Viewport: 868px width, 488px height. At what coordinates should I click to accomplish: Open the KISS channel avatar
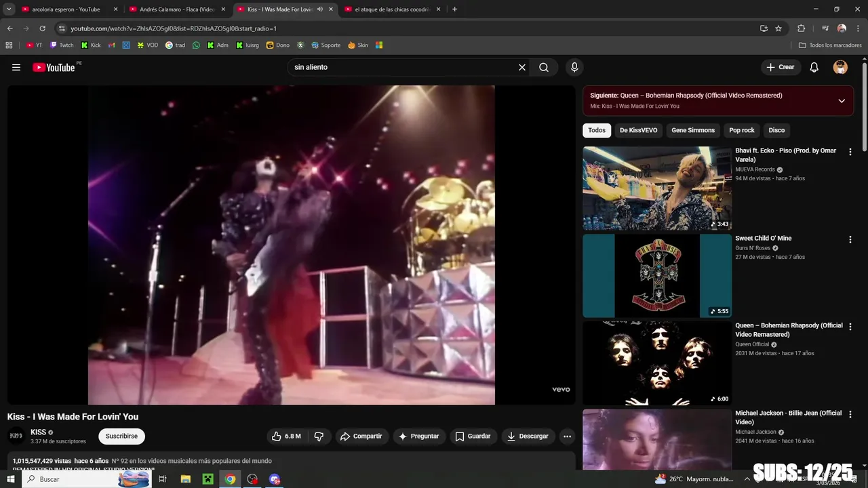click(16, 436)
